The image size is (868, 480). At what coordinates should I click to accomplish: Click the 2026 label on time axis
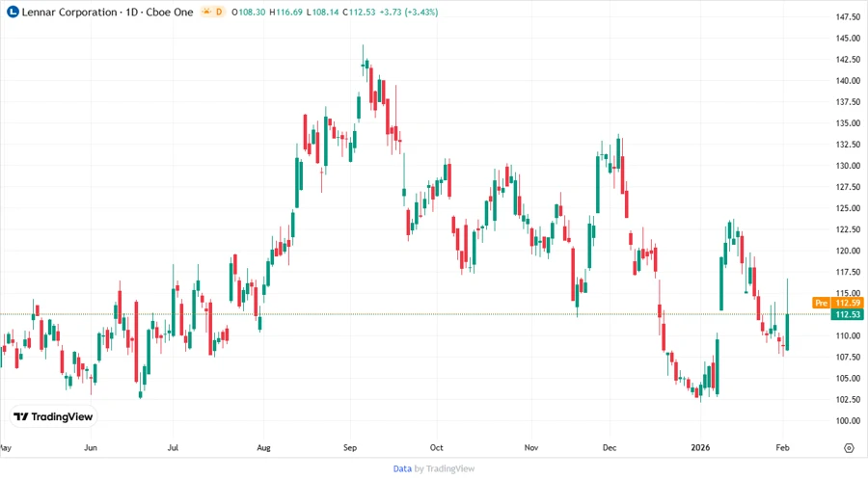click(700, 447)
